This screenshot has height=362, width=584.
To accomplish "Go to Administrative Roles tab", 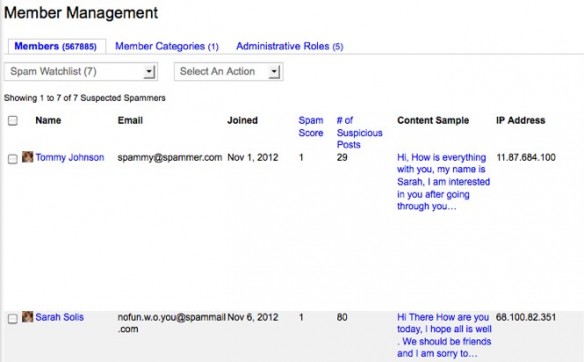I will coord(289,46).
